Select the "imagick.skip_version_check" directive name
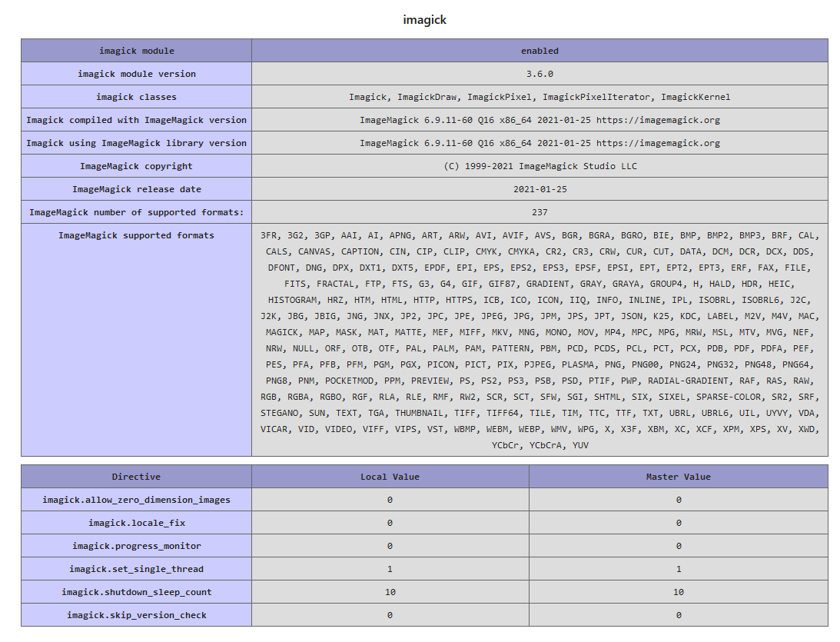 point(136,614)
